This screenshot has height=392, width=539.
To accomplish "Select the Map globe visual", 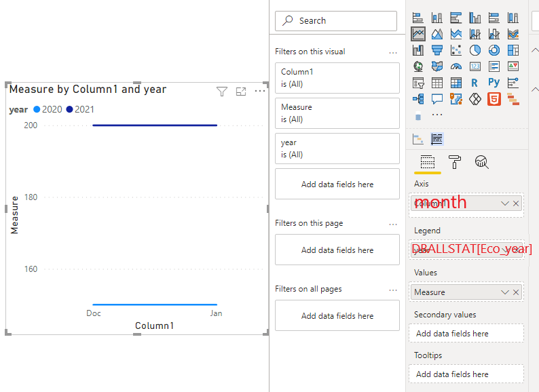I will 418,66.
